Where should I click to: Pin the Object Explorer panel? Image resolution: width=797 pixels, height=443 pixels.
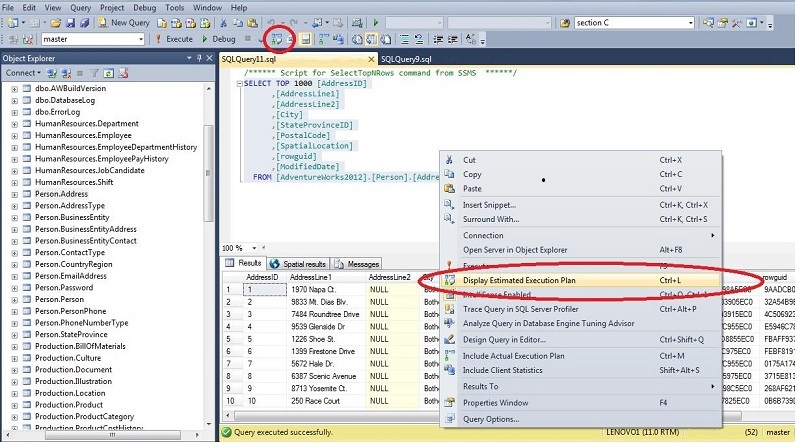click(x=198, y=58)
